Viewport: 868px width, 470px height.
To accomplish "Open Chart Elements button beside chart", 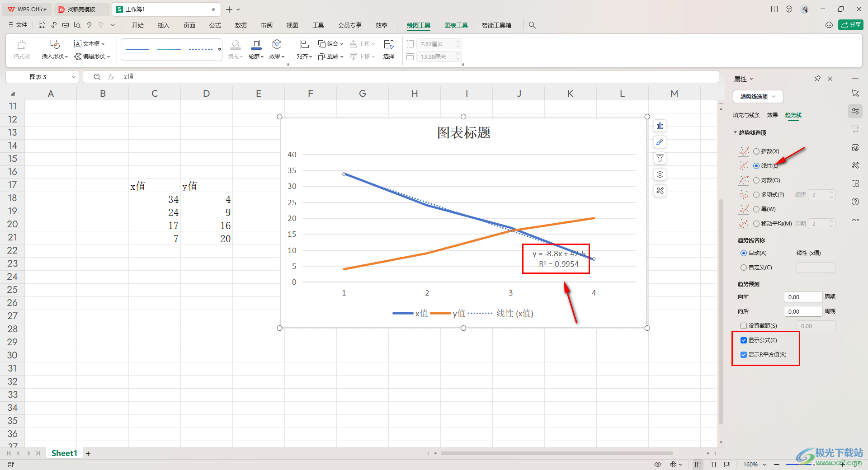I will (660, 126).
